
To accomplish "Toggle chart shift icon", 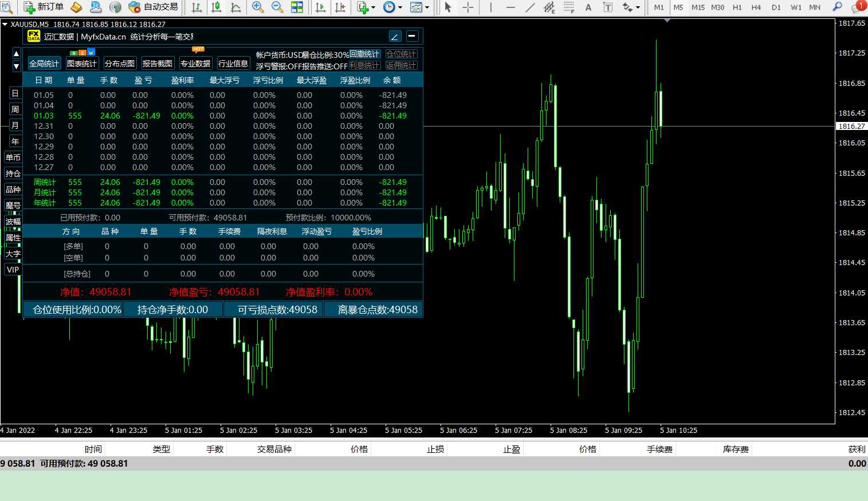I will [340, 7].
